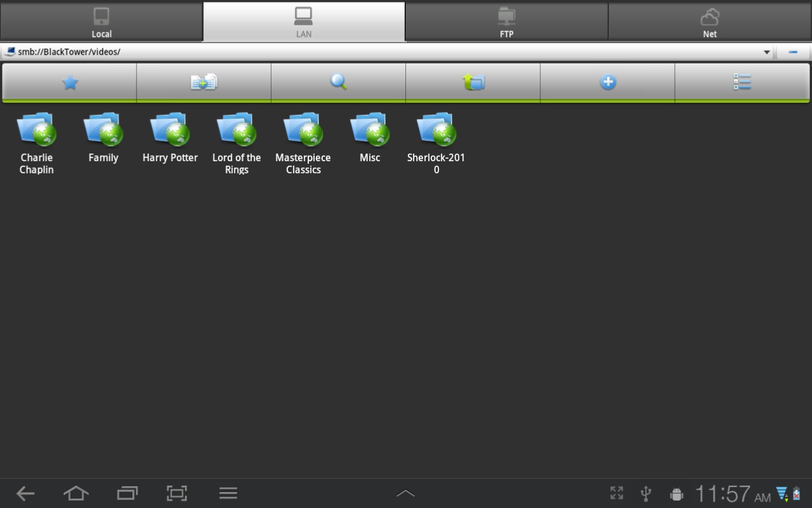Open the system menu three-line icon
812x508 pixels.
[x=228, y=493]
